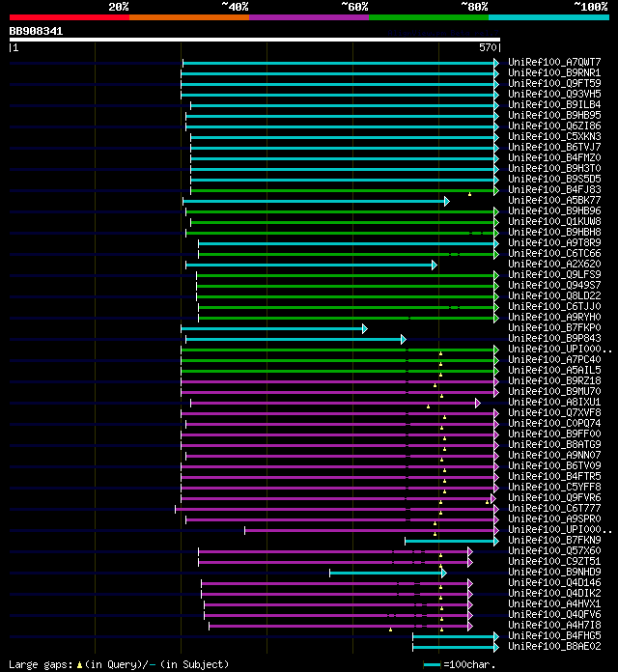Screen dimensions: 618x672
Task: Open the UniRef100_Q7XVF8 entry
Action: pos(554,412)
